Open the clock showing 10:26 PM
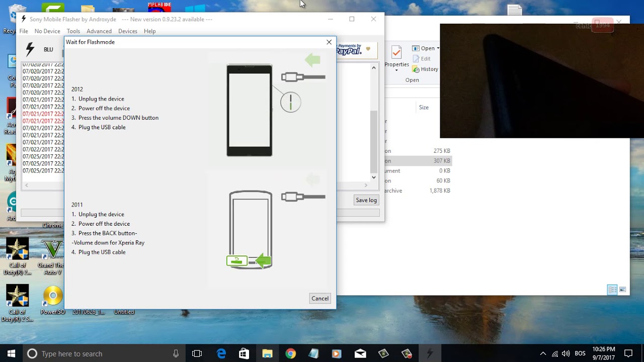 (x=604, y=353)
